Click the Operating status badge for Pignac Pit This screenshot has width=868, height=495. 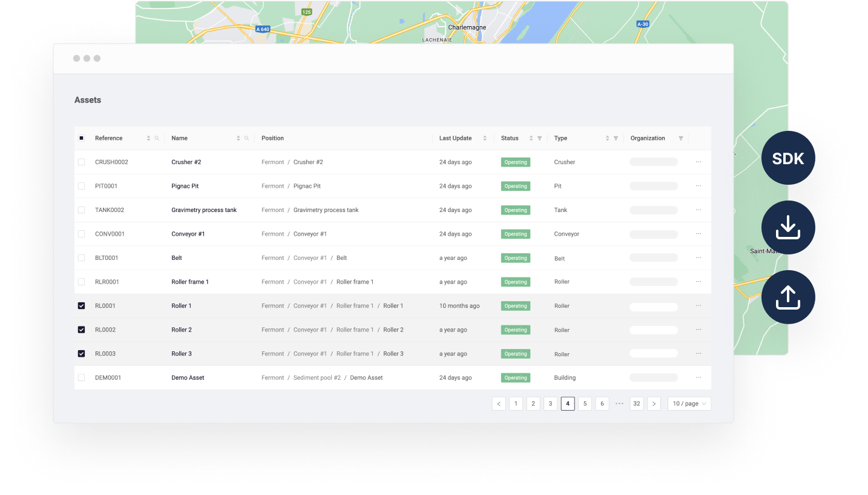coord(515,186)
